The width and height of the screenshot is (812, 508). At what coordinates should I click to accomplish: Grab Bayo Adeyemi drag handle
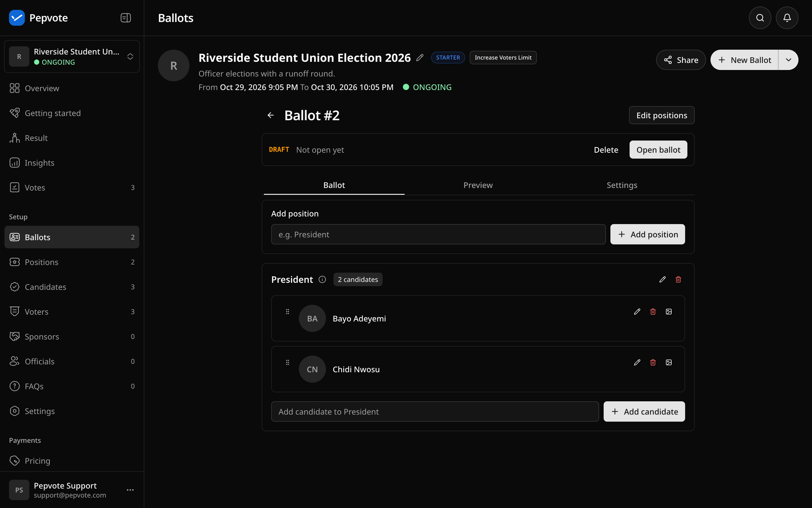point(287,312)
